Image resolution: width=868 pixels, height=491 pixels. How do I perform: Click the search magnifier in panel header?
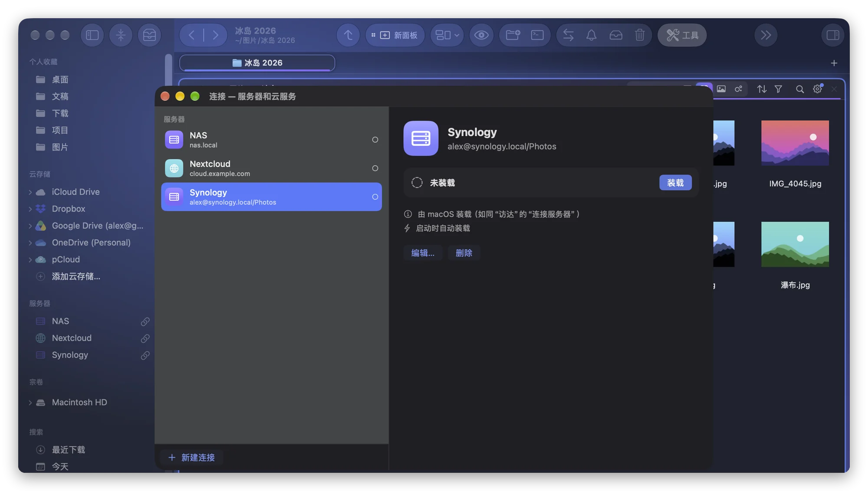click(x=800, y=89)
